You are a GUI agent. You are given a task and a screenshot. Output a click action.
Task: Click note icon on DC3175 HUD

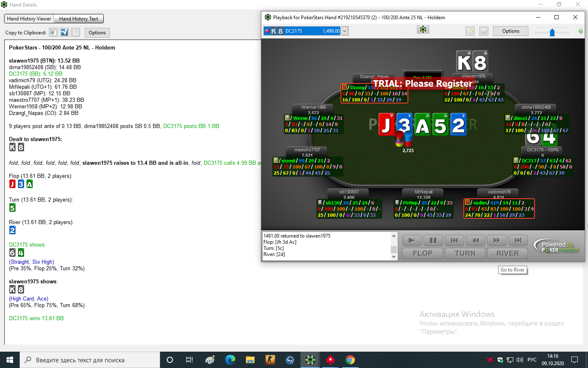click(516, 160)
